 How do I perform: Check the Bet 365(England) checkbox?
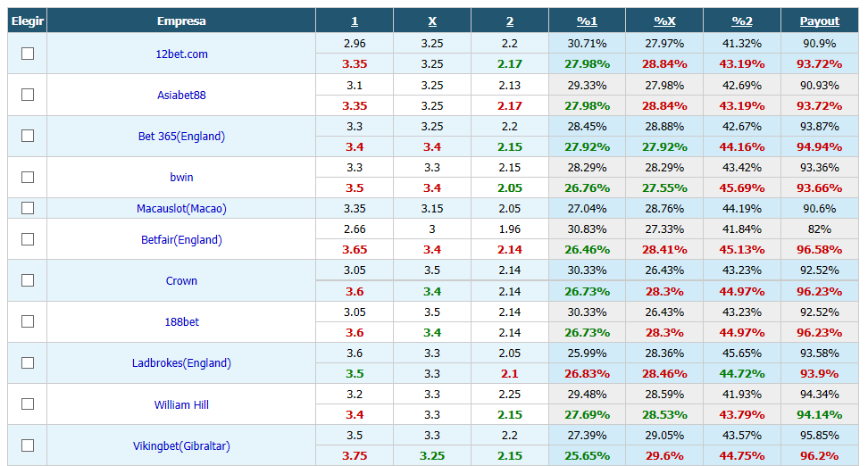tap(28, 136)
